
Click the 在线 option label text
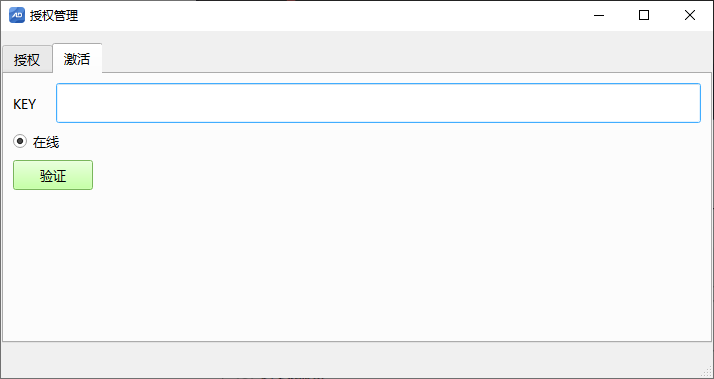(46, 143)
